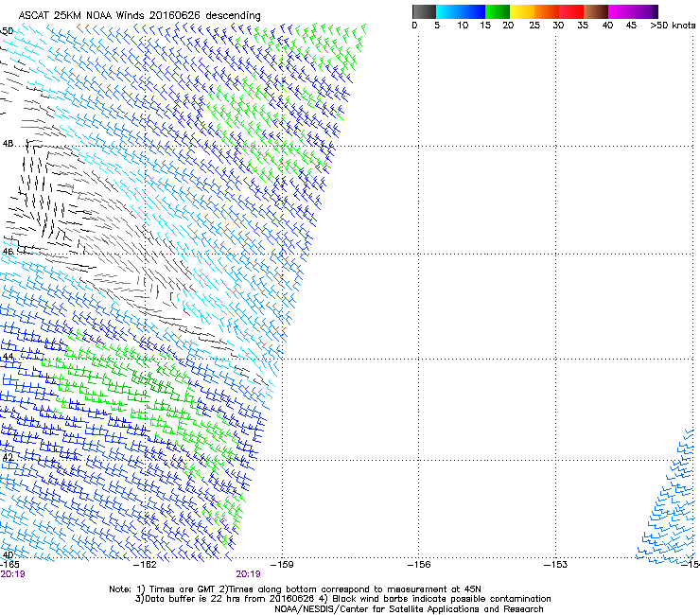
Task: Click the latitude label '48'
Action: tap(8, 144)
